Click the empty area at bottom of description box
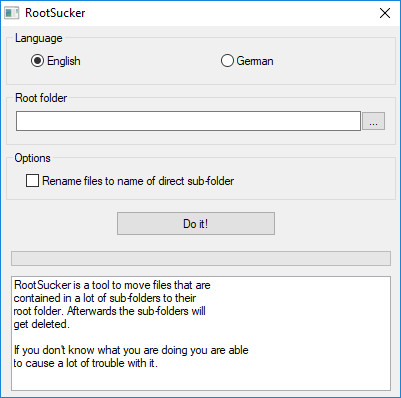Viewport: 401px width, 398px height. [201, 379]
